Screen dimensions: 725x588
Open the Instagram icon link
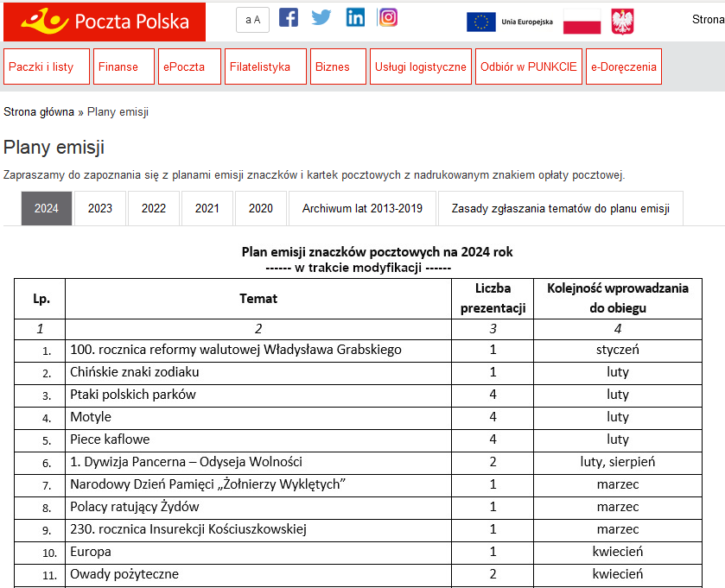coord(388,18)
